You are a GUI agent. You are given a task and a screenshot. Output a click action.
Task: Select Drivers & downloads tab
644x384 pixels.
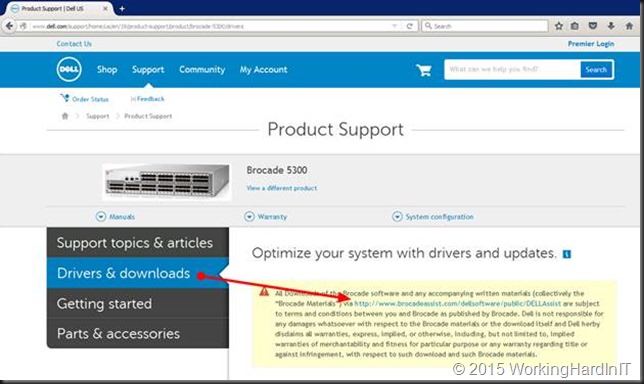(138, 273)
